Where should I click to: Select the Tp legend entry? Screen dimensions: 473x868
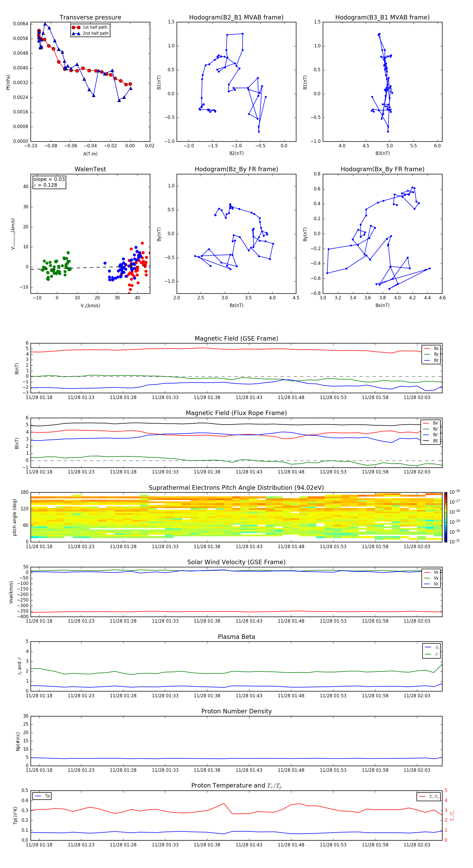tap(42, 796)
